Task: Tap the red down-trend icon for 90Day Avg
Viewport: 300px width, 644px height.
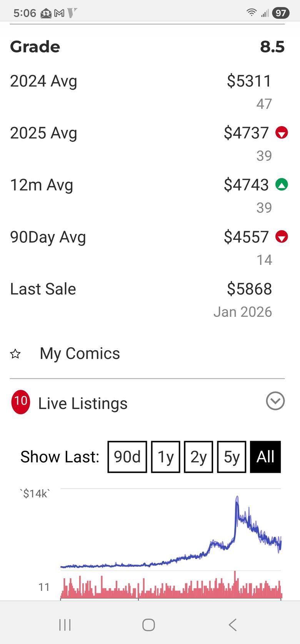Action: click(x=282, y=237)
